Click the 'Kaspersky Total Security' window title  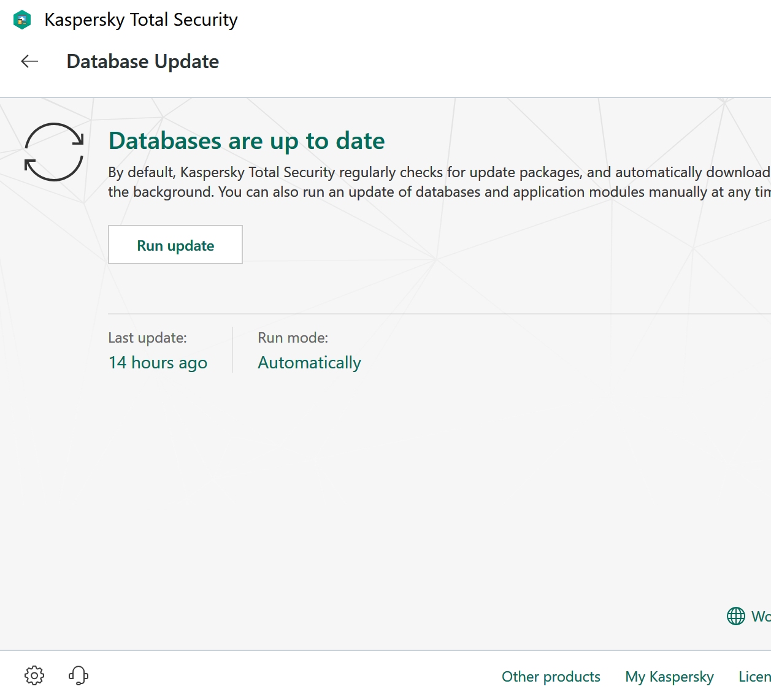pyautogui.click(x=140, y=20)
